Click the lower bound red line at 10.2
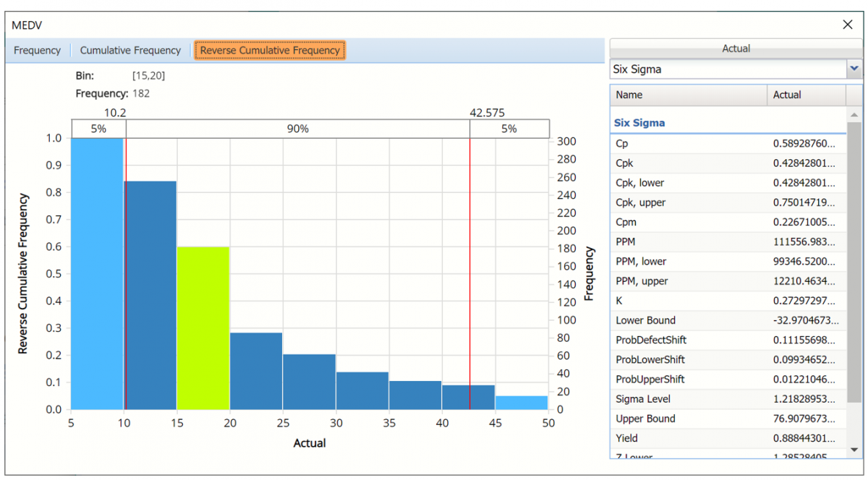 pyautogui.click(x=126, y=273)
